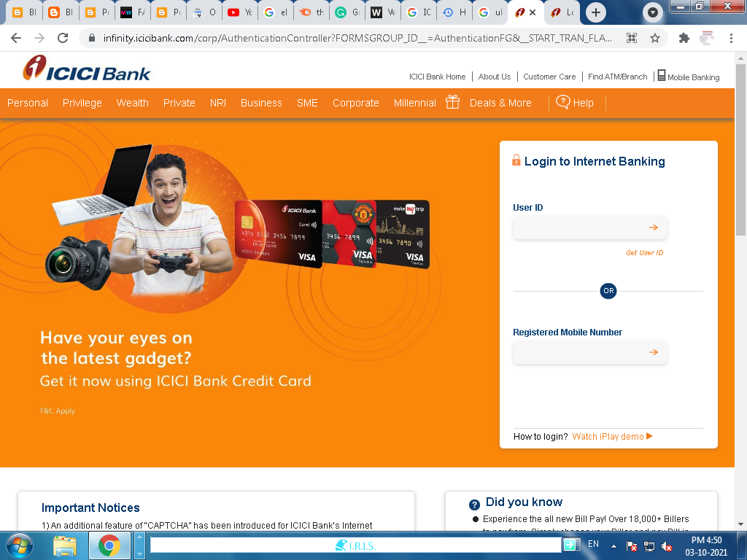
Task: Click the gift icon beside Deals & More
Action: click(452, 102)
